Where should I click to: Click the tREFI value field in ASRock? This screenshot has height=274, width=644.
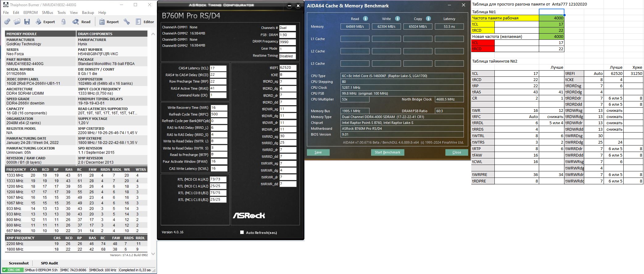click(x=288, y=67)
